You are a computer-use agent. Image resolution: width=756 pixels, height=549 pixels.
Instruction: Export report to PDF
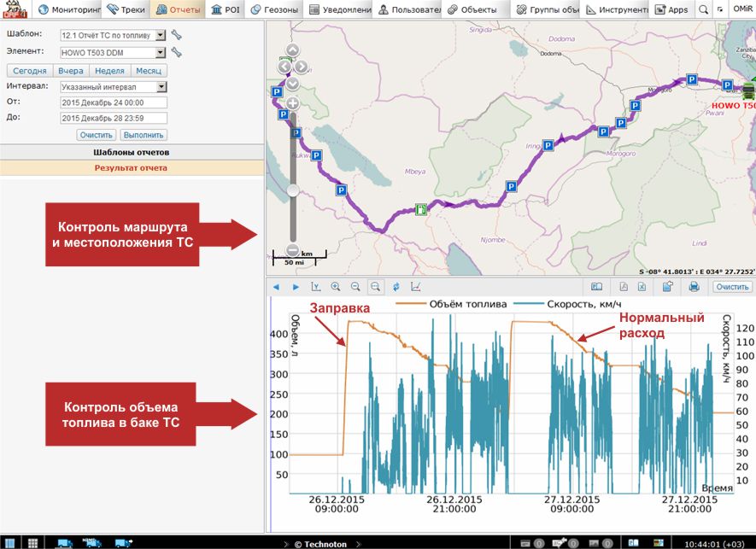624,287
